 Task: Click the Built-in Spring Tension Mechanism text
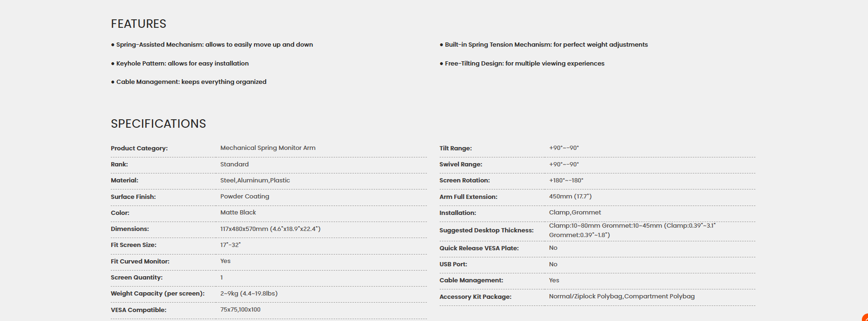(544, 45)
